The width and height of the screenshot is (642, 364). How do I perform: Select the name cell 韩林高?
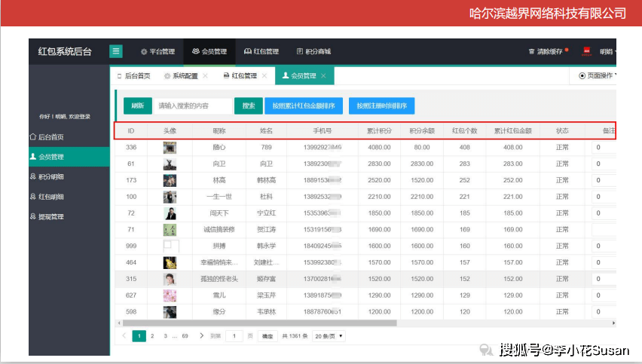point(266,180)
